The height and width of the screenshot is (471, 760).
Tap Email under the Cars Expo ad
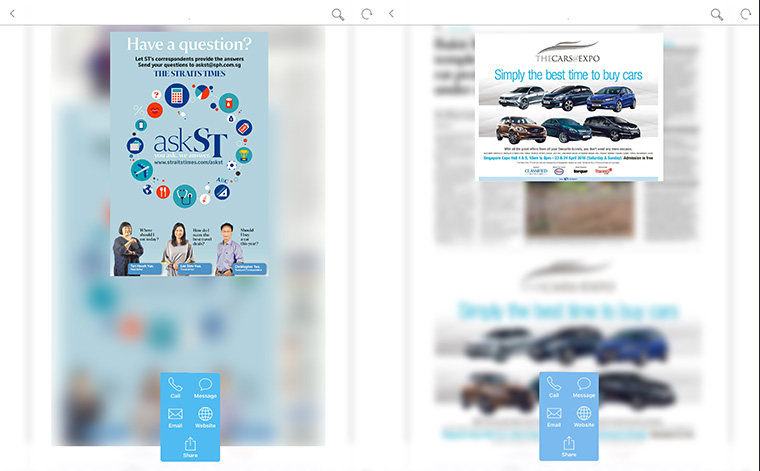(554, 417)
